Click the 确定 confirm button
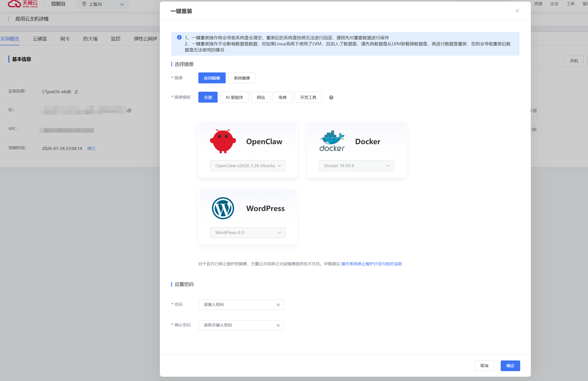Image resolution: width=588 pixels, height=381 pixels. (510, 366)
